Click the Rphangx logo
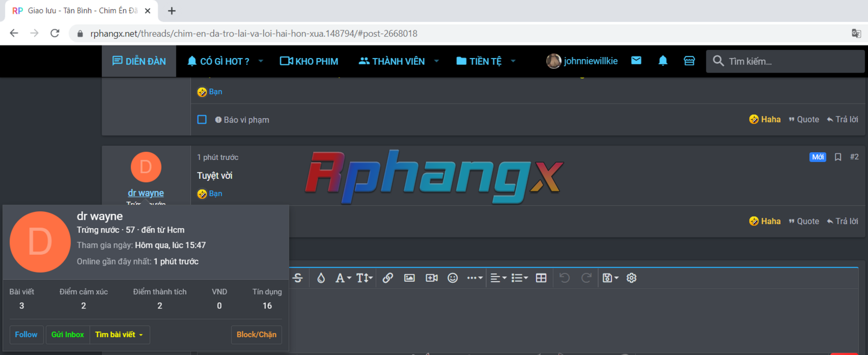This screenshot has height=355, width=868. coord(434,177)
